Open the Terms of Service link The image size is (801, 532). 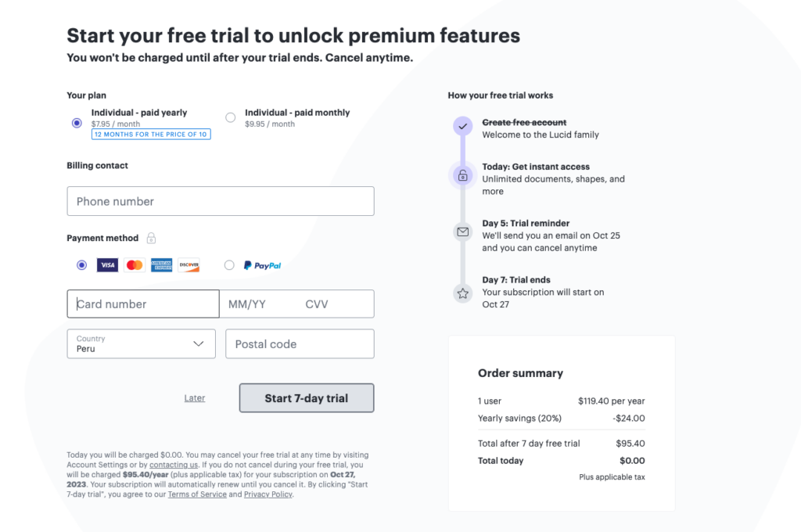pyautogui.click(x=197, y=494)
